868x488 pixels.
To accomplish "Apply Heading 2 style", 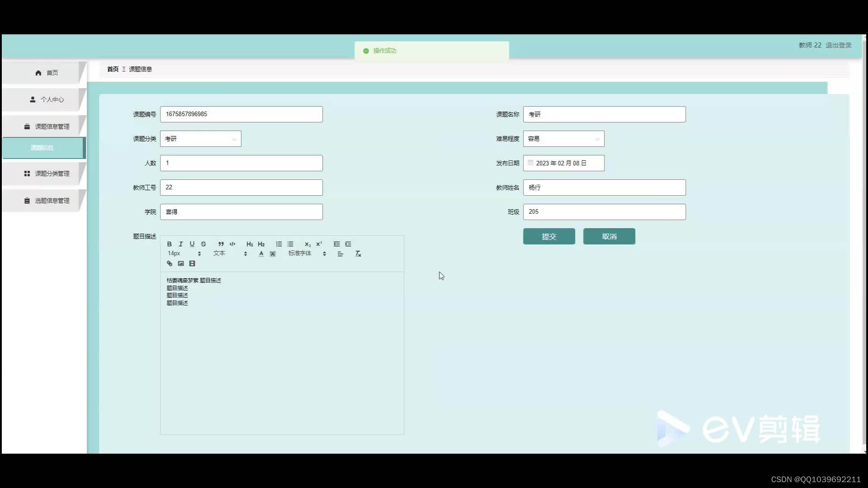I will 261,244.
